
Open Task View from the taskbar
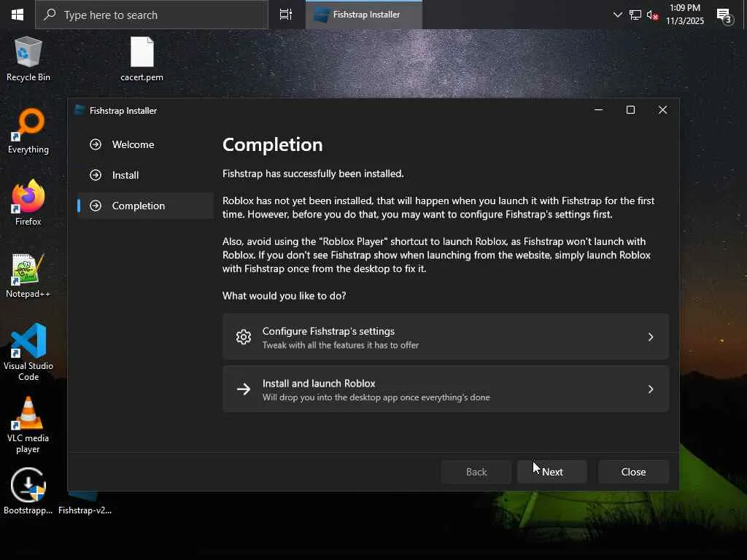286,15
